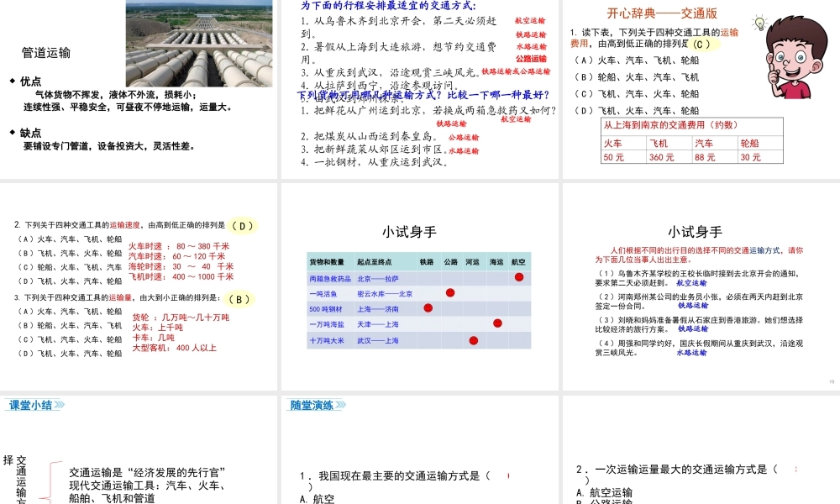Select option A. 航空运输

coord(604,492)
